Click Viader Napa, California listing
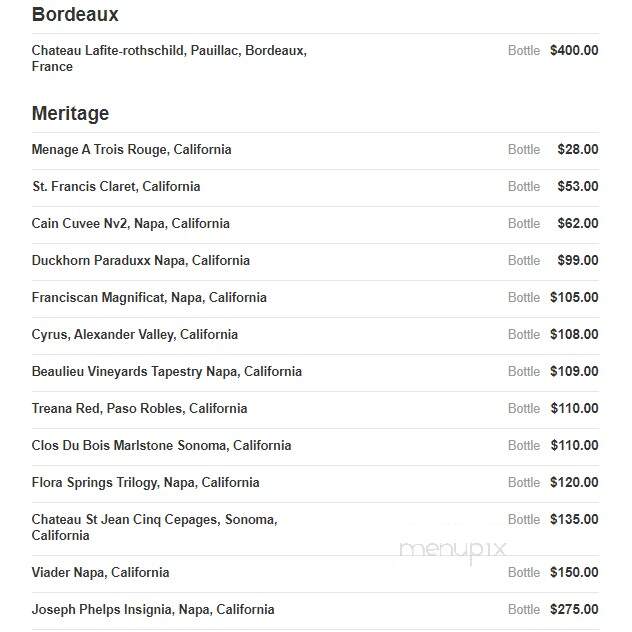The image size is (632, 632). point(100,573)
